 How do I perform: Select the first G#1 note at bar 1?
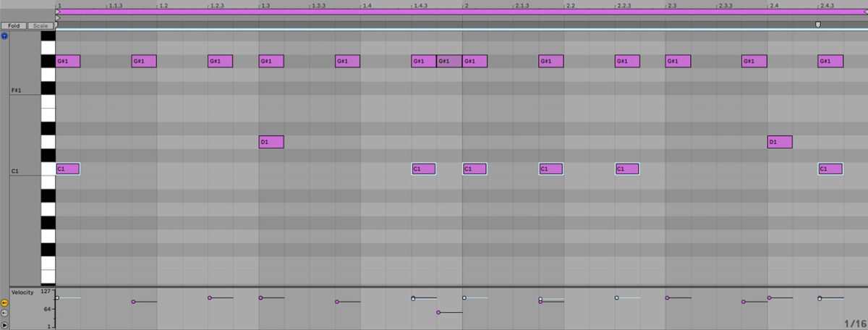[68, 61]
